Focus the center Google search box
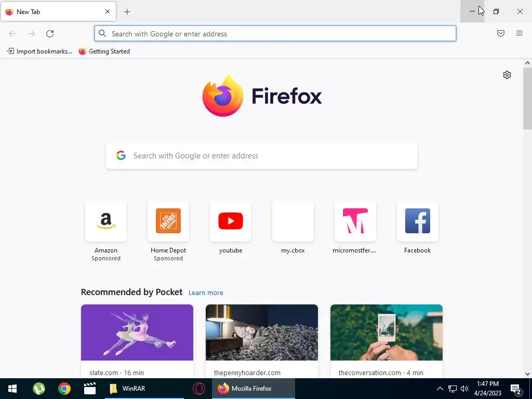The height and width of the screenshot is (399, 532). (262, 156)
